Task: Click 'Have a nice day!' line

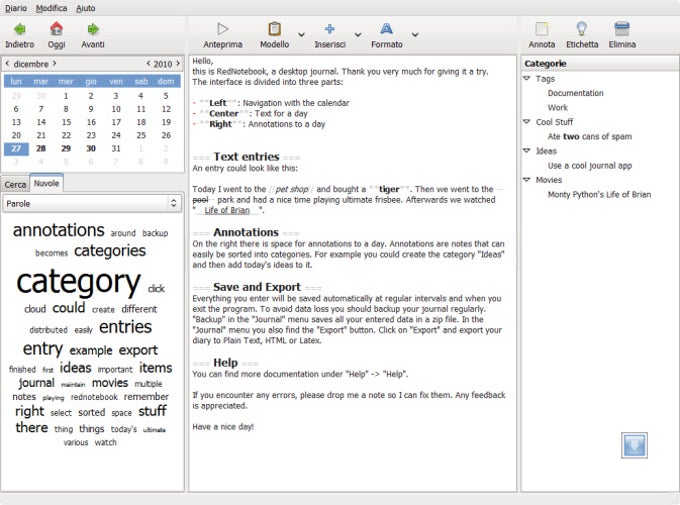Action: [x=223, y=427]
